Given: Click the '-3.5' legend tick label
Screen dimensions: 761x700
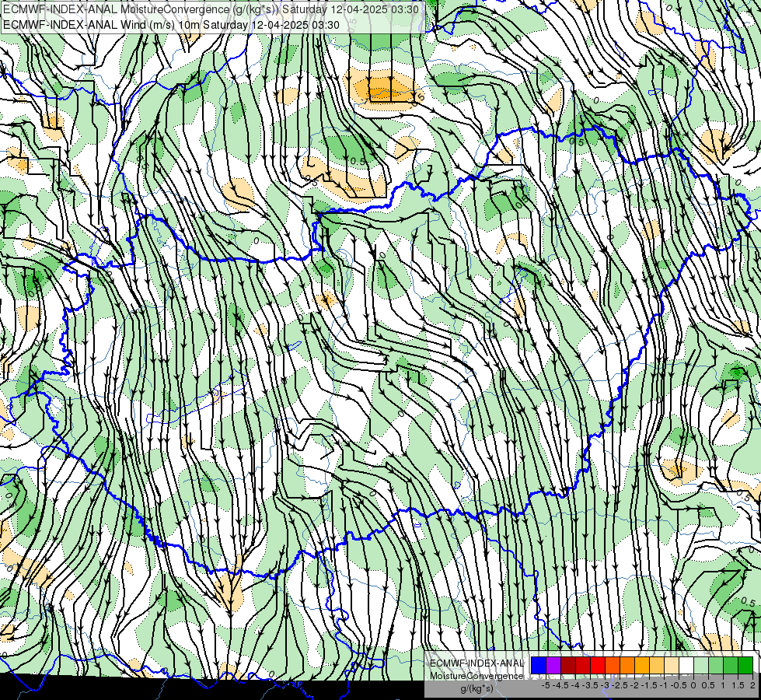Looking at the screenshot, I should 590,685.
